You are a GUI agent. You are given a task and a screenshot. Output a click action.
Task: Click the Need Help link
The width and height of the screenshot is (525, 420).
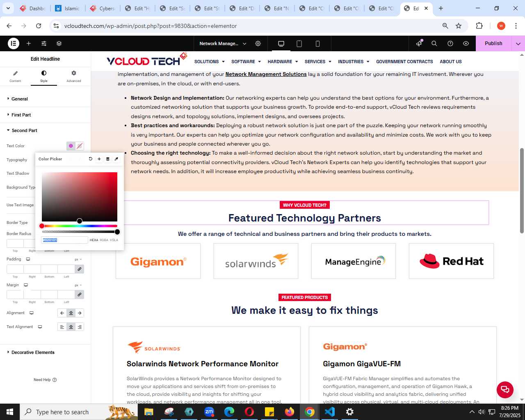pos(45,380)
